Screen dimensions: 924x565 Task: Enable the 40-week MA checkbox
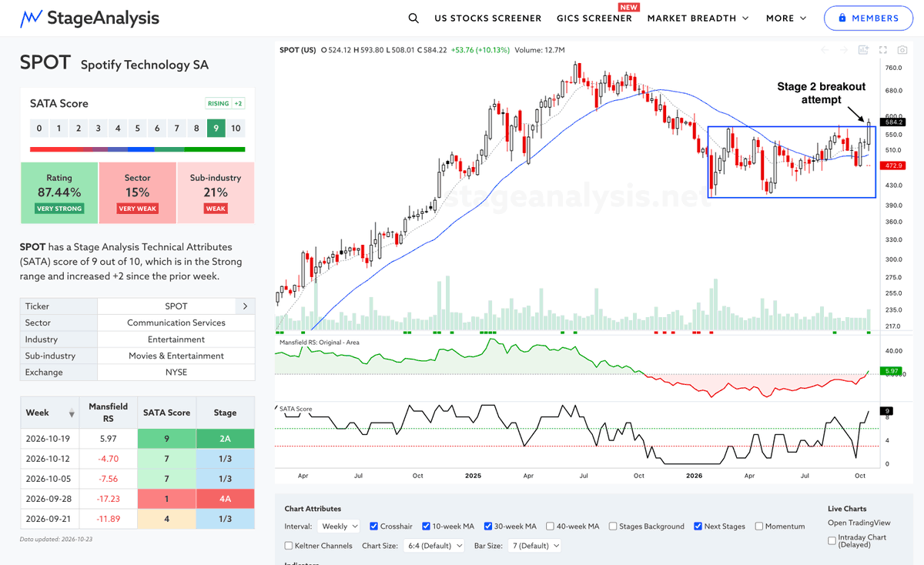550,527
